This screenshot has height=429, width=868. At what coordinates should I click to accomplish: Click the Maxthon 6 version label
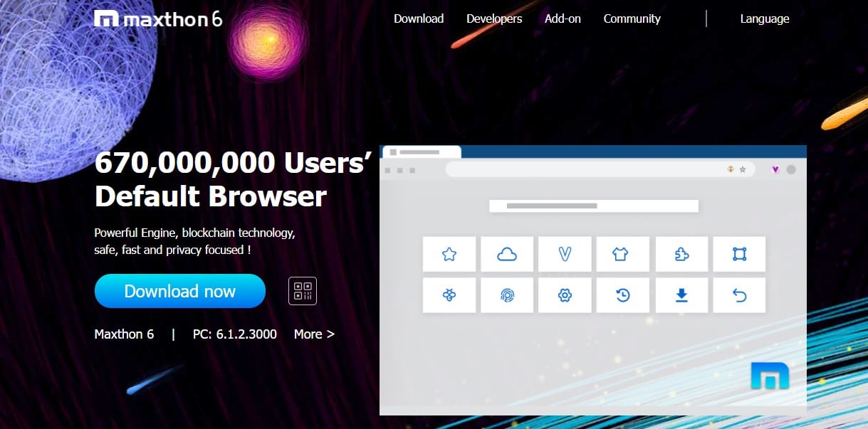point(124,334)
